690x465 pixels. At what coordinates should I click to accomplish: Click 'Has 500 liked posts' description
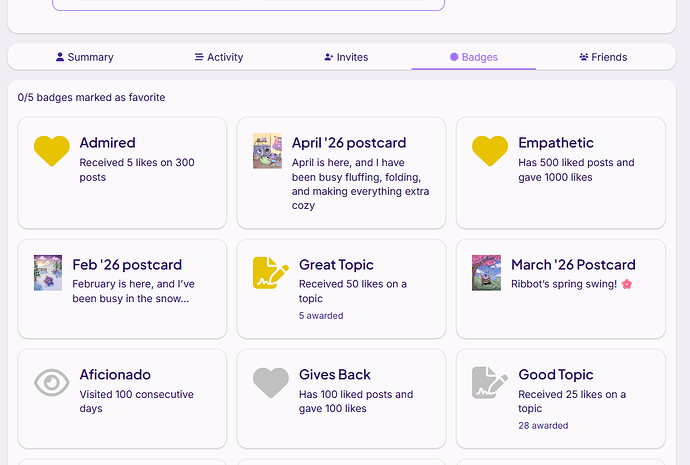[x=576, y=170]
